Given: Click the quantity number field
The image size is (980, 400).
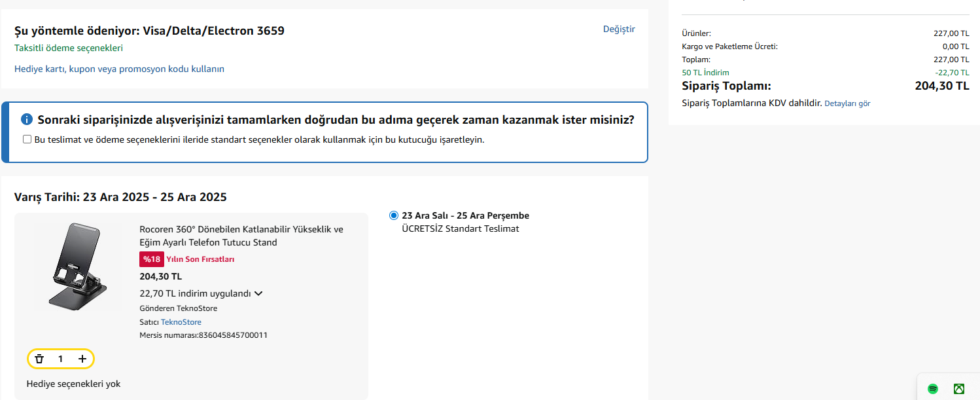Looking at the screenshot, I should [61, 359].
